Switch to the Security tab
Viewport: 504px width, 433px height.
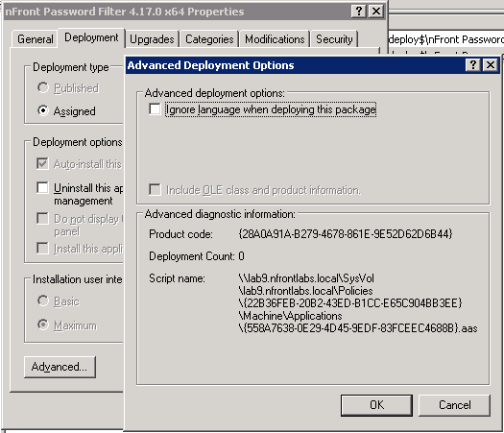click(334, 39)
